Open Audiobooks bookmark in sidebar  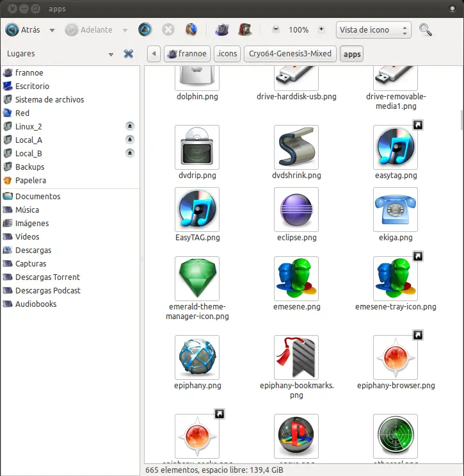(70, 304)
